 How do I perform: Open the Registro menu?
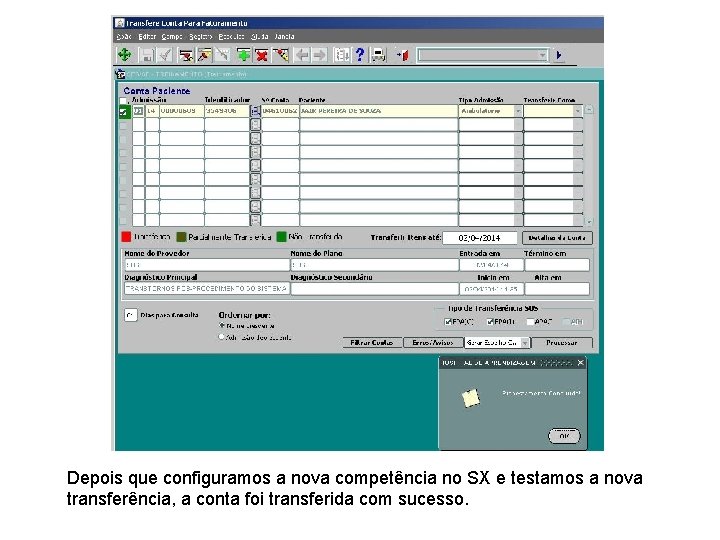pos(201,36)
